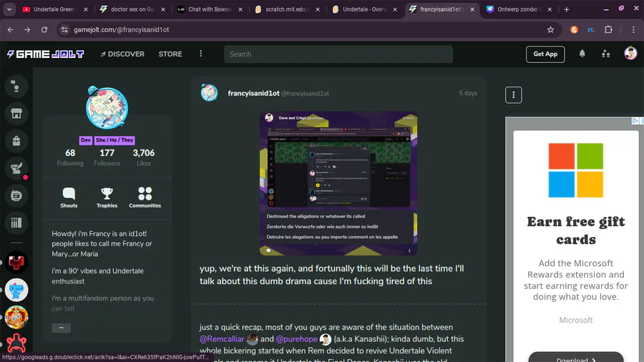The height and width of the screenshot is (362, 644).
Task: Switch to the scratch.mit.edu tab
Action: click(x=287, y=9)
